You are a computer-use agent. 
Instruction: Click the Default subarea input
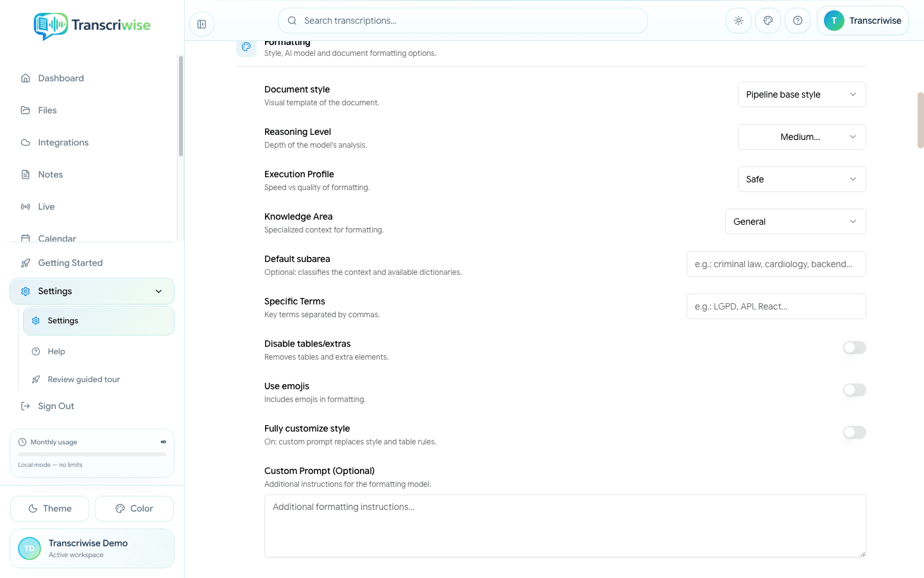776,264
